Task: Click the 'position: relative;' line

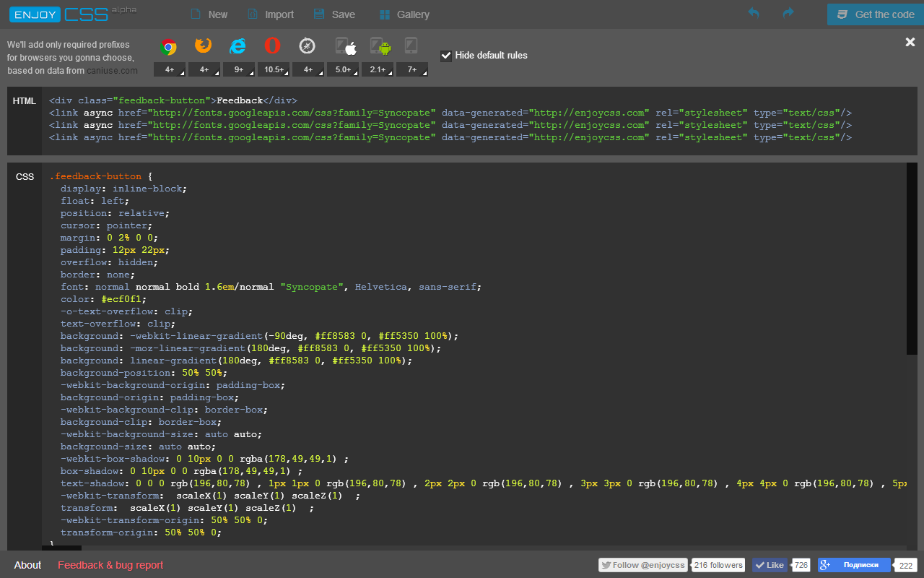Action: (x=115, y=213)
